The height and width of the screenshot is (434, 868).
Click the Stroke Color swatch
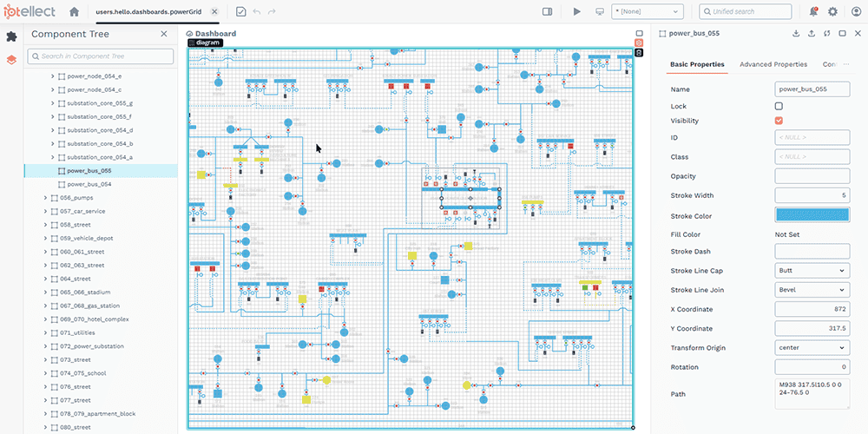pos(812,216)
